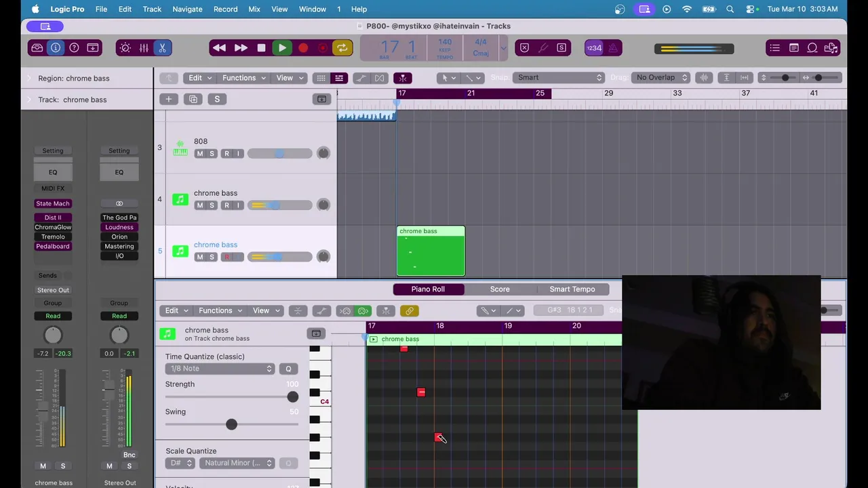Expand the Region chrome bass inspector
868x488 pixels.
[29, 79]
